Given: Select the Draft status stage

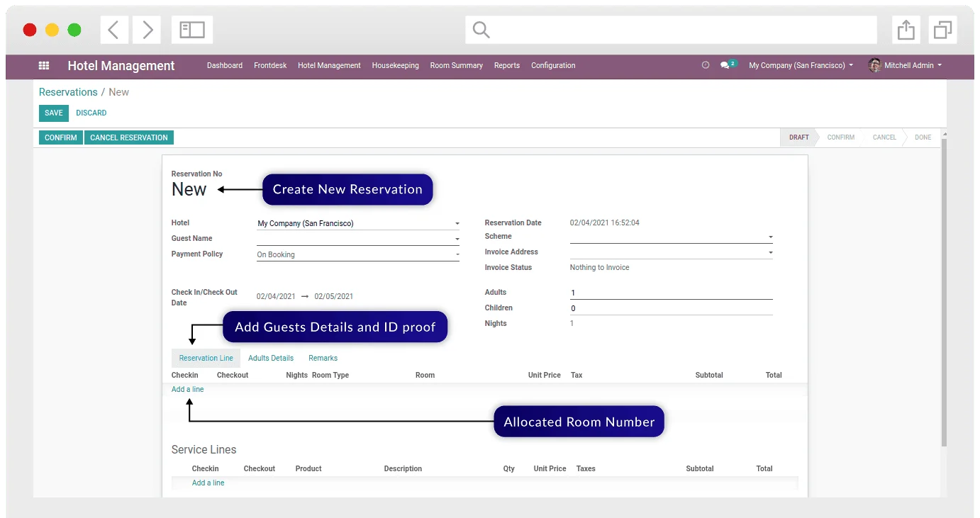Looking at the screenshot, I should coord(798,137).
